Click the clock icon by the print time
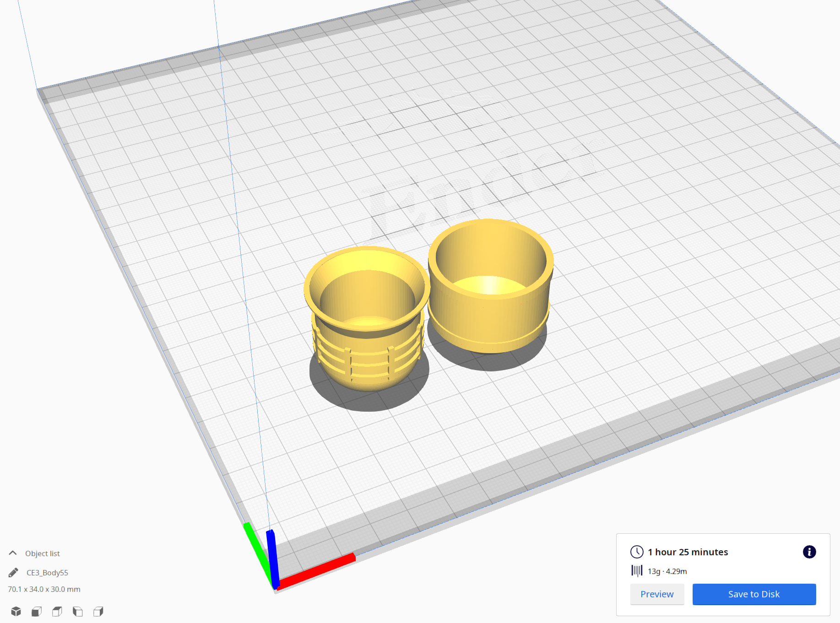Image resolution: width=840 pixels, height=623 pixels. pyautogui.click(x=637, y=552)
